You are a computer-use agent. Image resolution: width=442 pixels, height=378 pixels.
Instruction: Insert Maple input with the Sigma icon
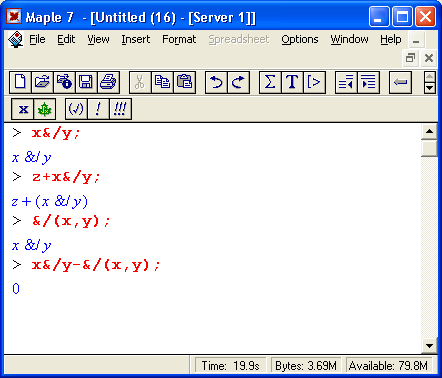point(270,82)
